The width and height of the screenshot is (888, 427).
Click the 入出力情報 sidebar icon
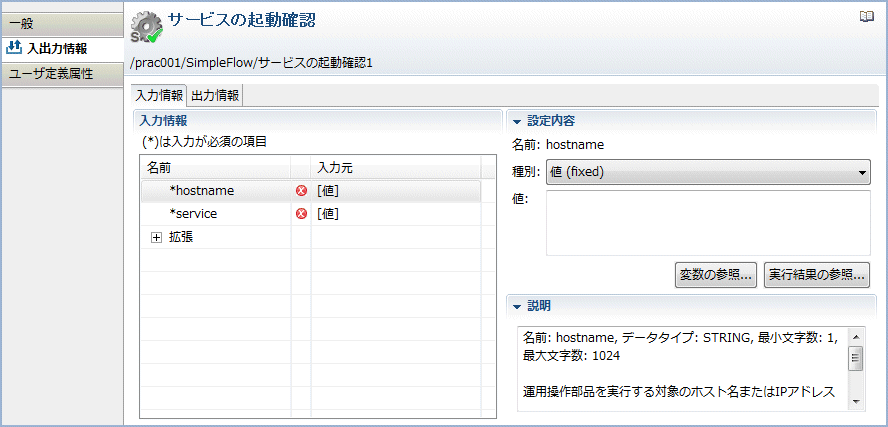(x=13, y=48)
